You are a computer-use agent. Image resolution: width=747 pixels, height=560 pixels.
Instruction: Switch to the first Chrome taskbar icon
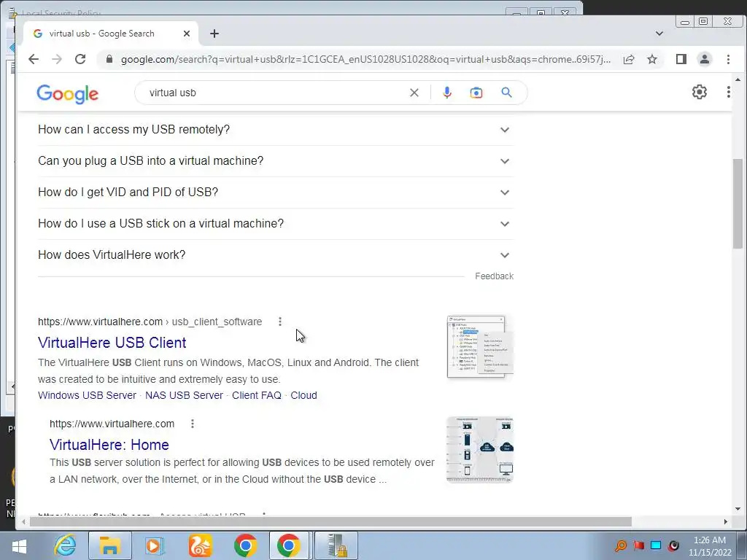(245, 545)
